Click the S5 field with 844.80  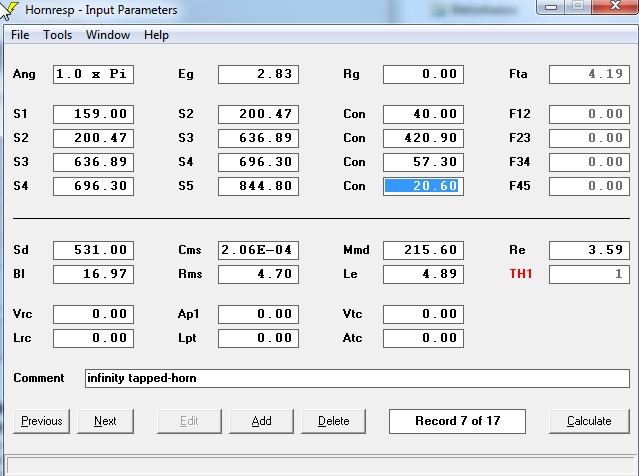tap(258, 186)
